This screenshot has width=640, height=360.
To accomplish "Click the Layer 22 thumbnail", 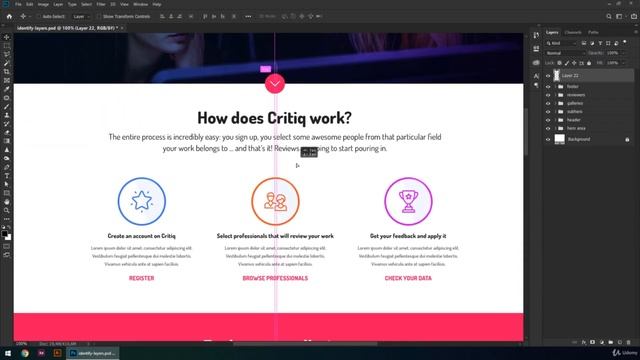I will 557,76.
